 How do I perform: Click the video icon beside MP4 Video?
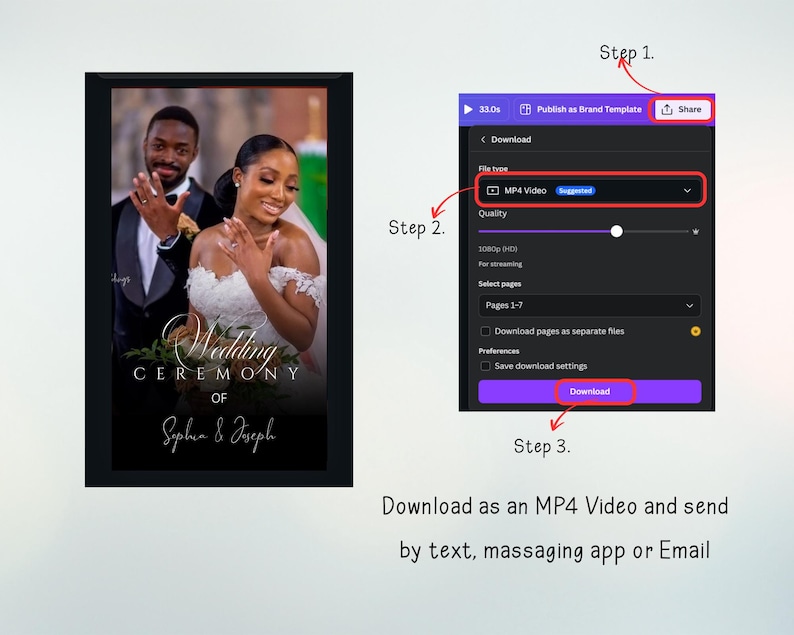(493, 190)
